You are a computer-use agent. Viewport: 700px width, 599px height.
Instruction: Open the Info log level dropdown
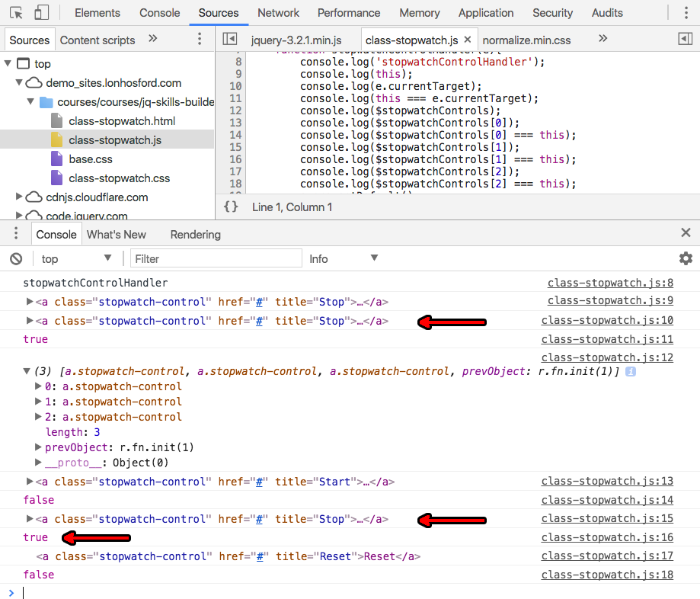click(344, 258)
